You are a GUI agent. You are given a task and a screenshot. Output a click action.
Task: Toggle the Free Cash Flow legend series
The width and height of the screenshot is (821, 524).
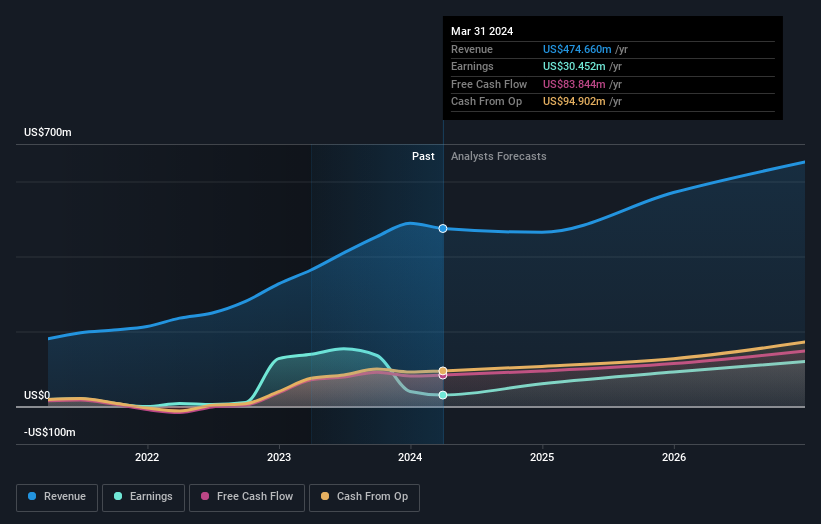[x=247, y=497]
